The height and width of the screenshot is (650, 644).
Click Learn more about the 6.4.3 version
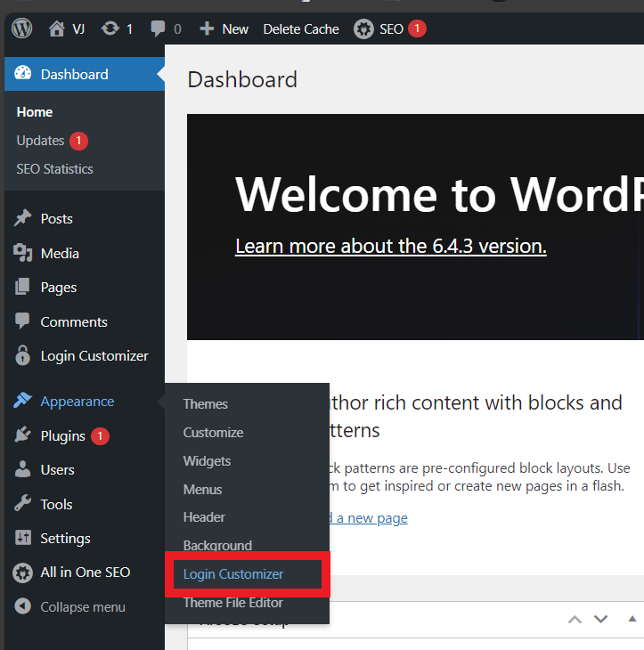pos(390,246)
